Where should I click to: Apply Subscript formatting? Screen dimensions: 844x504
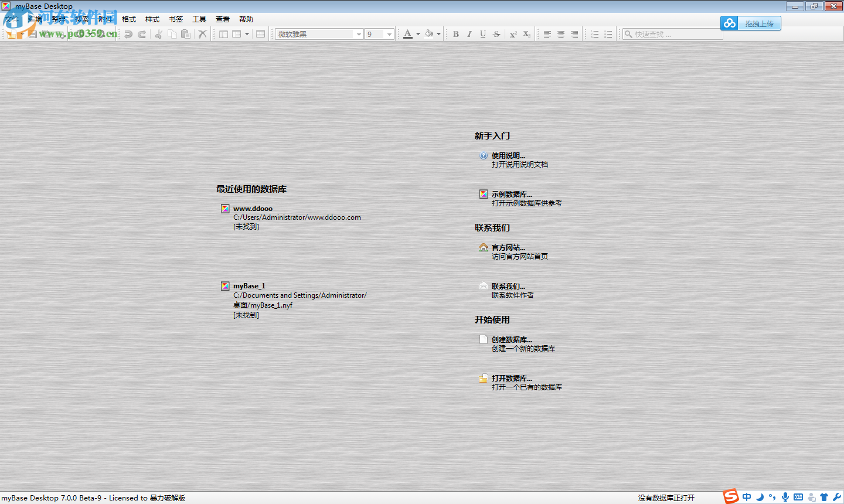(x=527, y=34)
